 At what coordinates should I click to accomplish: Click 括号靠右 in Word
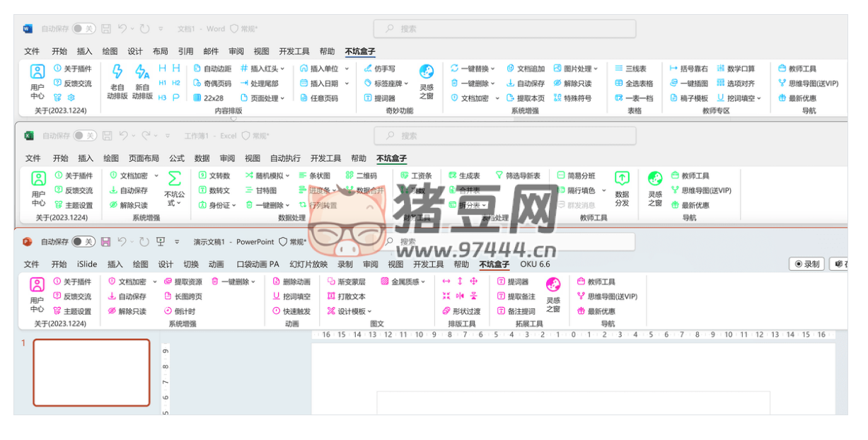point(688,69)
